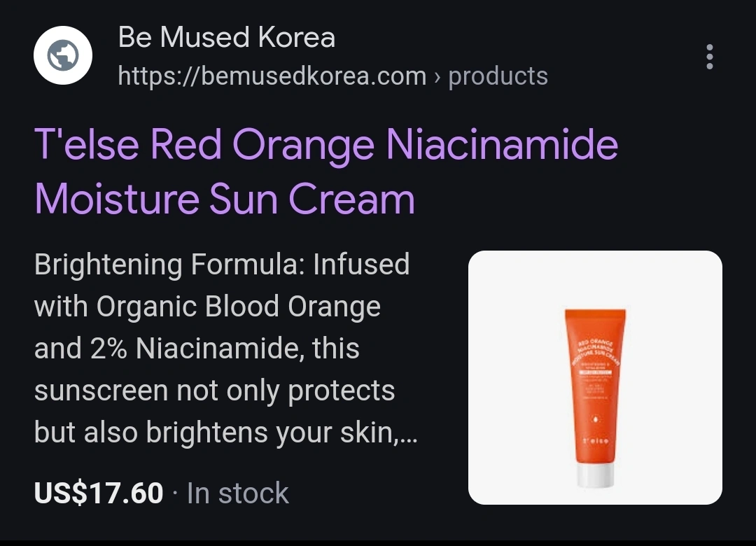Click the sunscreen not only protects line

coord(215,390)
